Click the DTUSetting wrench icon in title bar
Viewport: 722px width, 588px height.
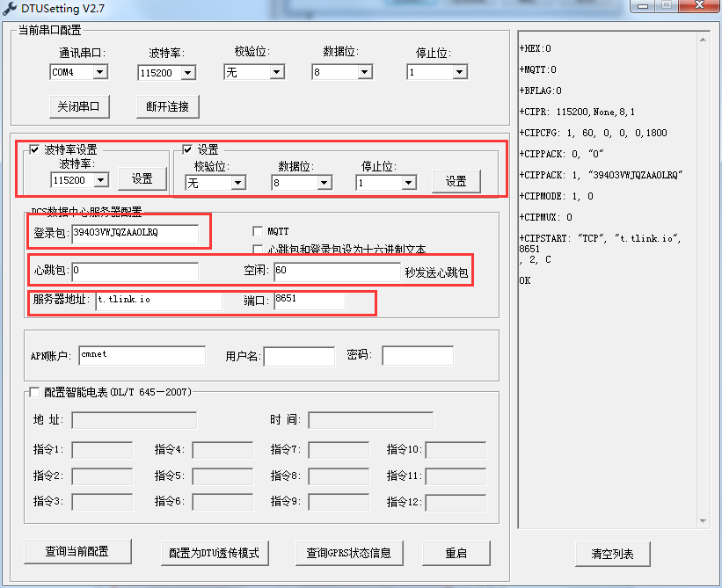click(11, 8)
